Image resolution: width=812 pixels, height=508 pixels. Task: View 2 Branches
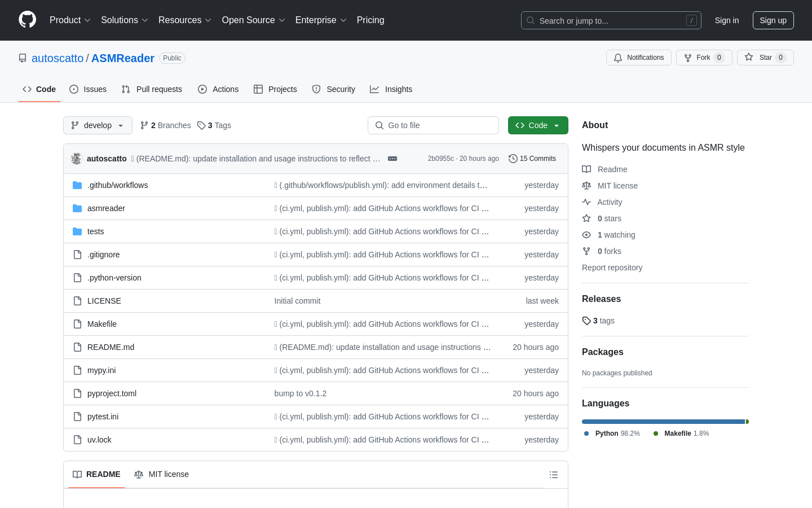[x=166, y=125]
